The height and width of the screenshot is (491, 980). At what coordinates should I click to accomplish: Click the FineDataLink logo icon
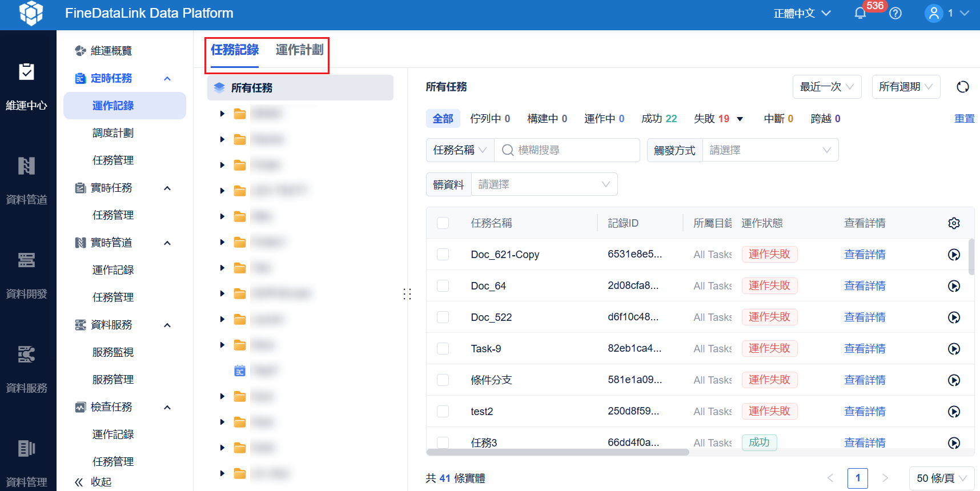31,13
